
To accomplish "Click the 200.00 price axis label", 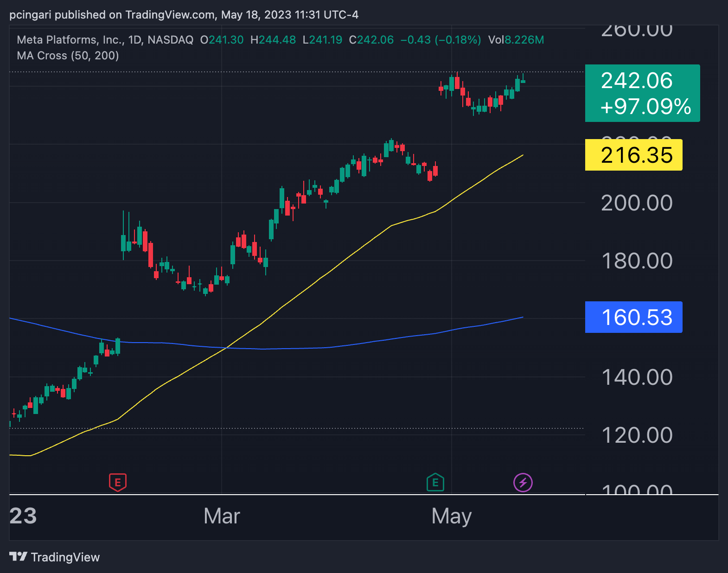I will pos(637,203).
